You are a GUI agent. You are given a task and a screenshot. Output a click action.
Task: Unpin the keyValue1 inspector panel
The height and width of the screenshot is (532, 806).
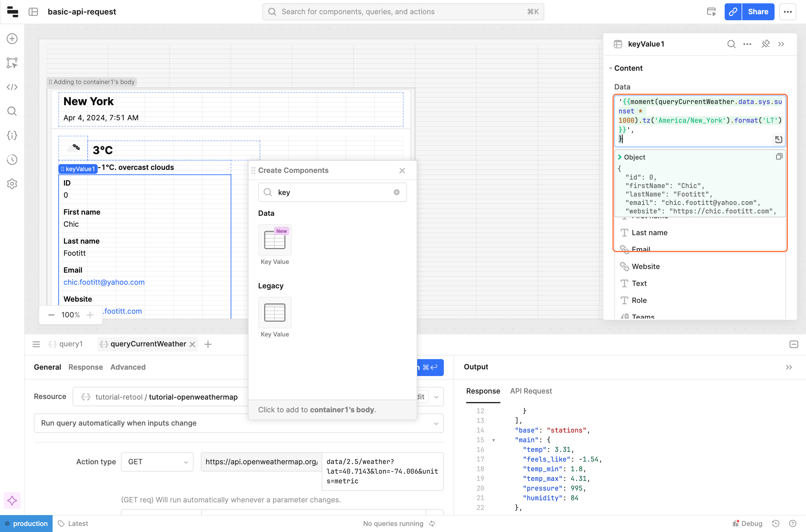click(x=765, y=44)
